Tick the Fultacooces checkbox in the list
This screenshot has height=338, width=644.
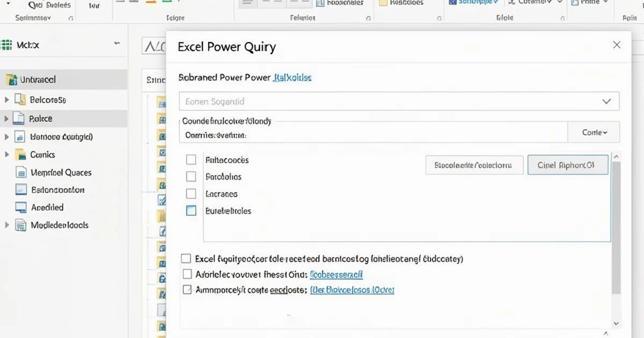(191, 159)
